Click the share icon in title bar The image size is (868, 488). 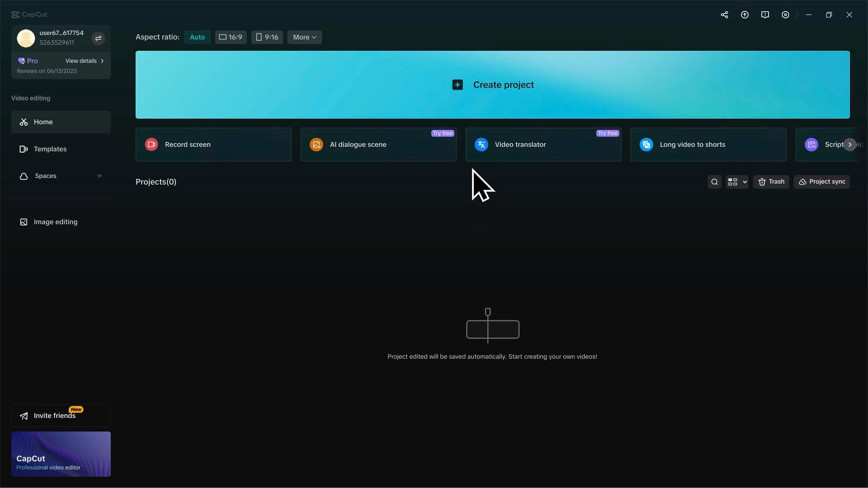(x=724, y=15)
